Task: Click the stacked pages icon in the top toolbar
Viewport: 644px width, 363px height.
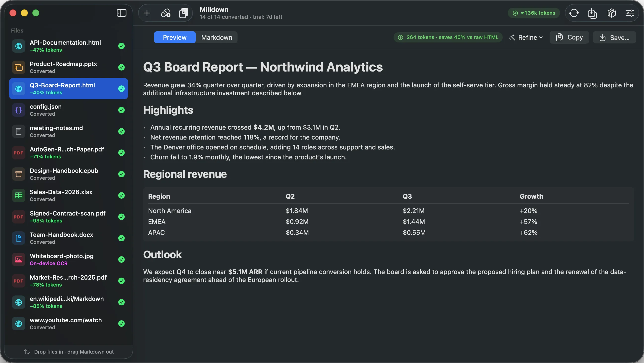Action: click(611, 13)
